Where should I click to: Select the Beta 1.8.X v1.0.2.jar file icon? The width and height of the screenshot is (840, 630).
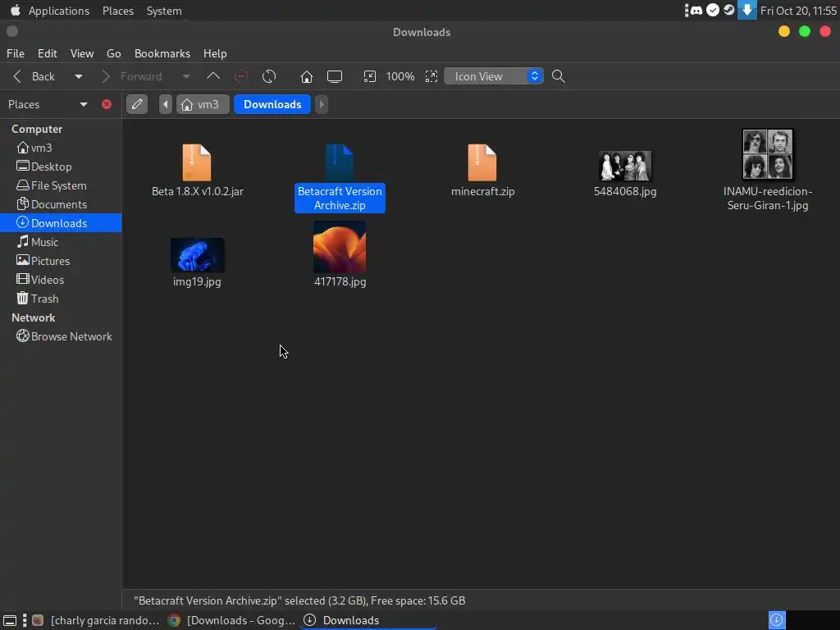pos(197,162)
